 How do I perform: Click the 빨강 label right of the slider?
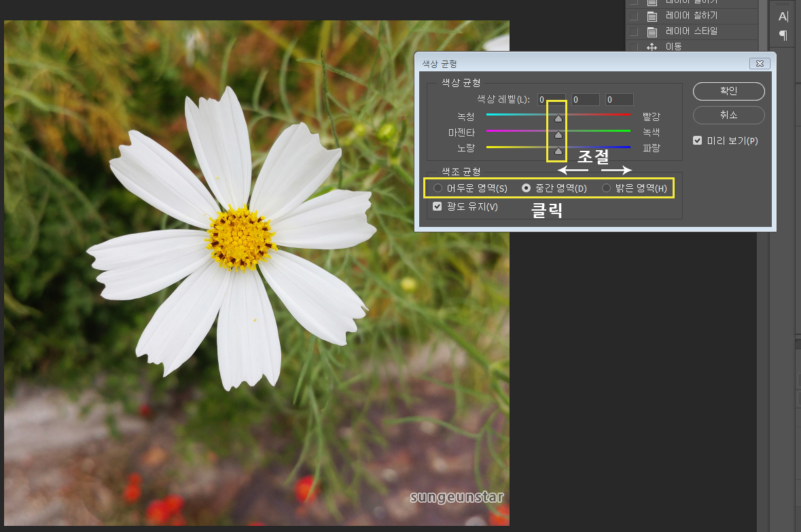(652, 116)
